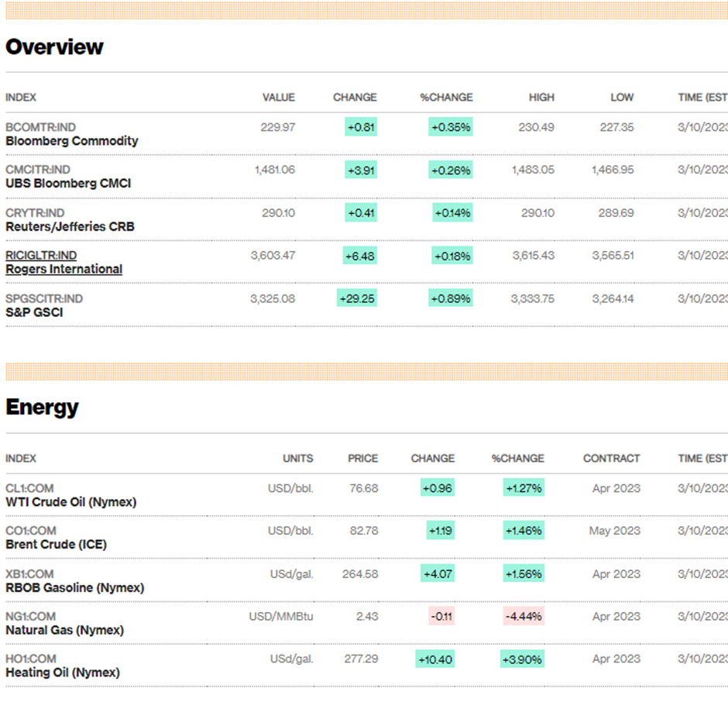Image resolution: width=728 pixels, height=702 pixels.
Task: Click the Energy section heading
Action: [x=43, y=408]
